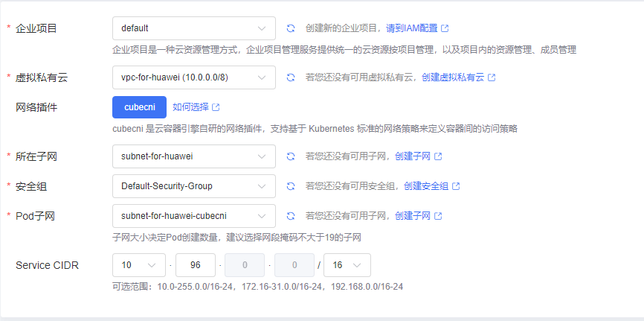This screenshot has width=644, height=321.
Task: Click external-link icon beside 创建虚拟私有云
Action: pyautogui.click(x=492, y=77)
